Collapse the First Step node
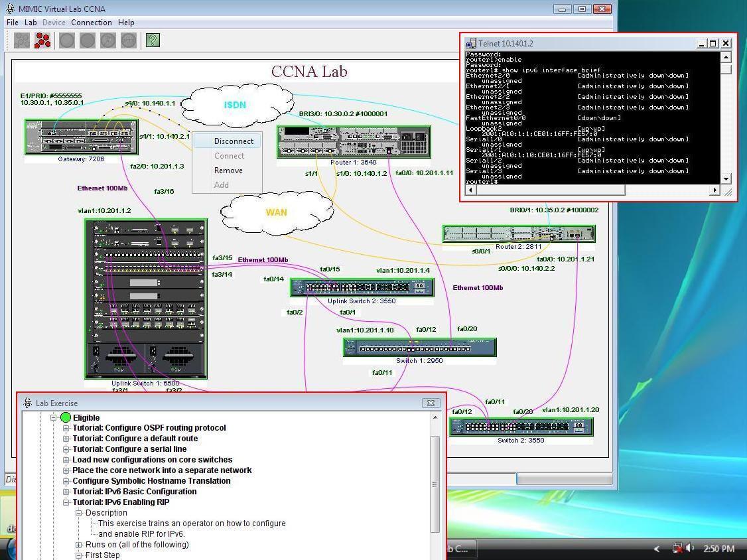747x560 pixels. click(78, 555)
